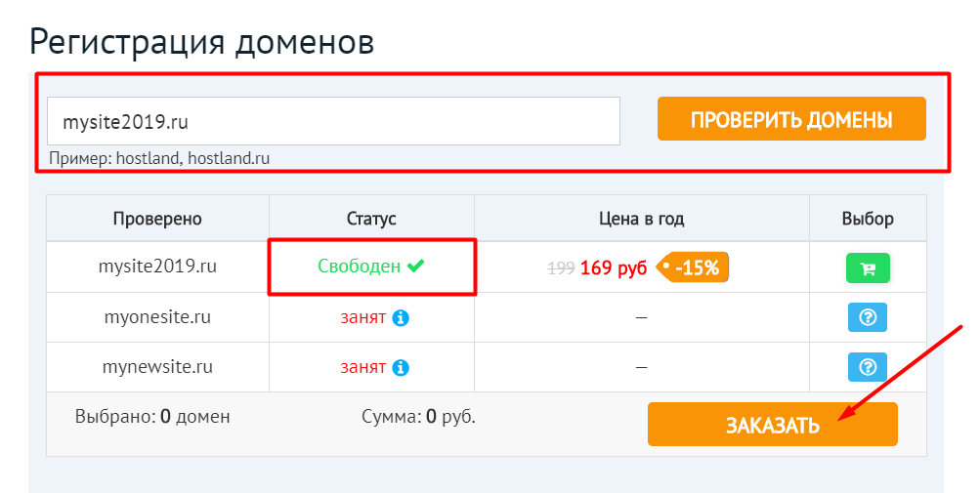Show info icon next to myonesite.ru занят status
980x493 pixels.
point(401,318)
